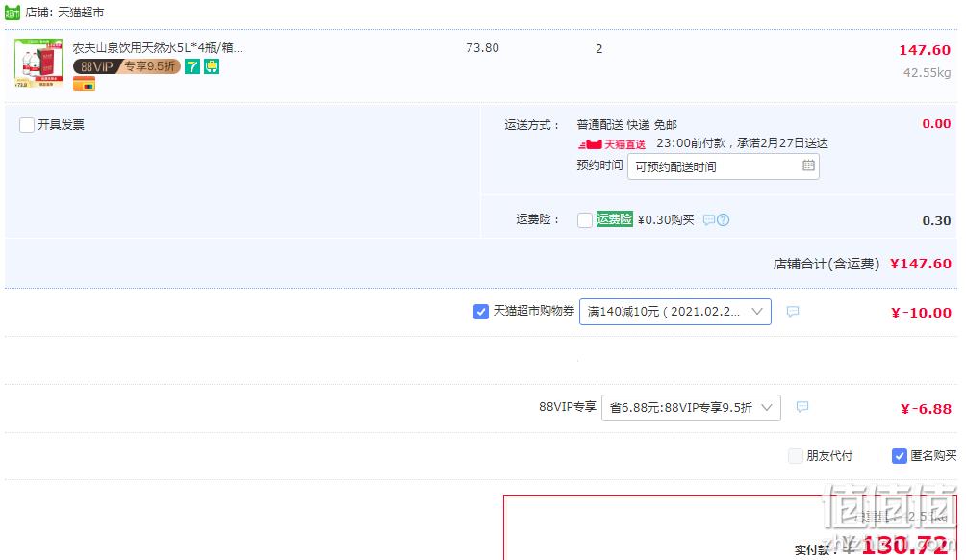Click the quantity value 2
This screenshot has width=966, height=560.
[598, 49]
